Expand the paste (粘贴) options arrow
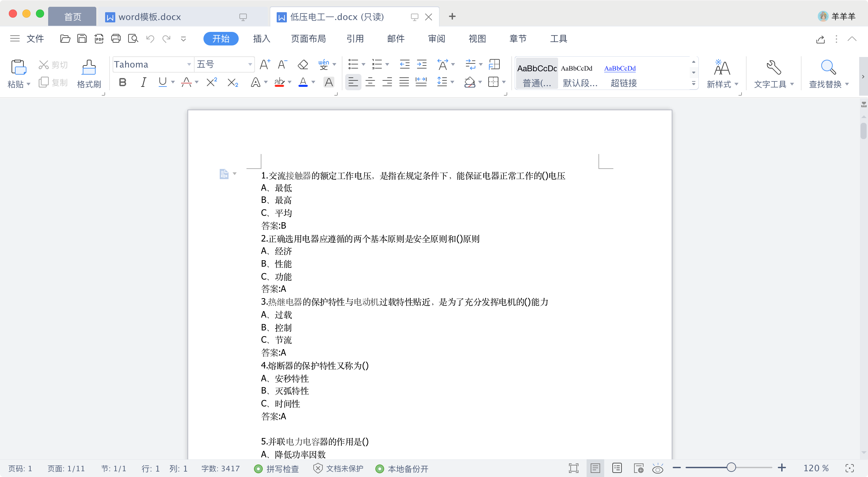 pos(28,84)
